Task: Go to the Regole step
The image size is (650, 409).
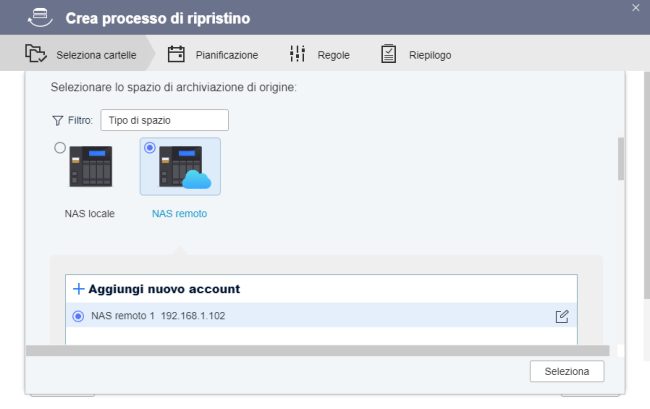Action: [319, 55]
